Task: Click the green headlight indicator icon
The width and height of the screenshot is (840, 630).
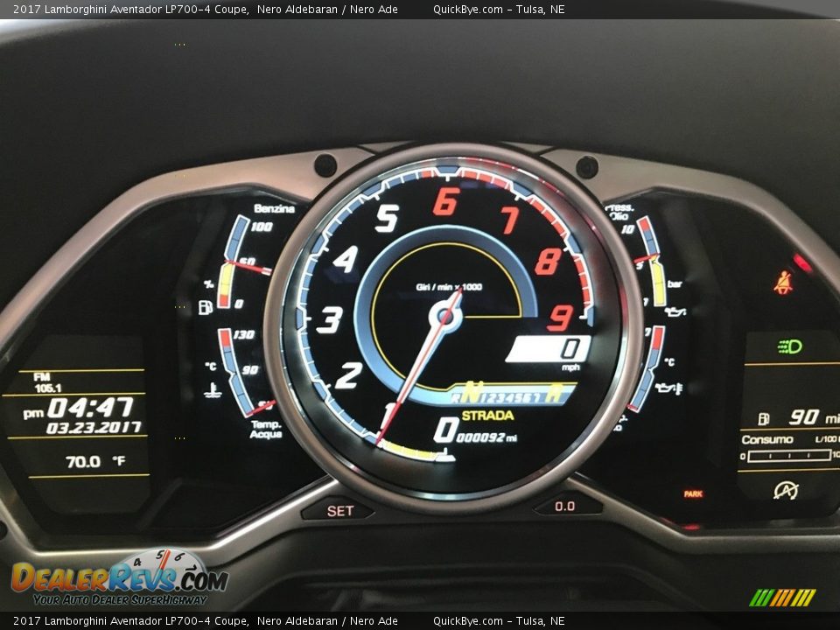Action: (789, 346)
